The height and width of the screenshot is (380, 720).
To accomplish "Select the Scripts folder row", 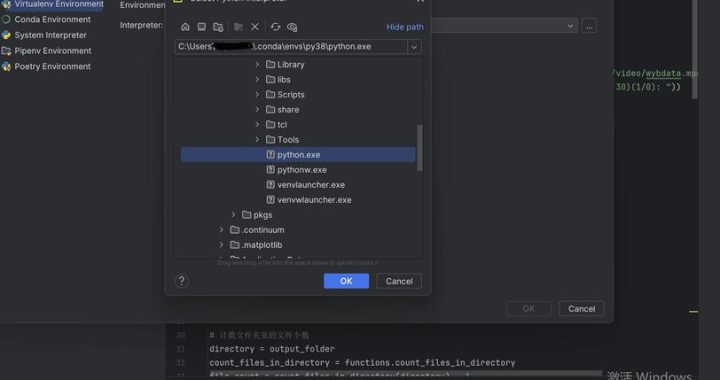I will [x=298, y=95].
